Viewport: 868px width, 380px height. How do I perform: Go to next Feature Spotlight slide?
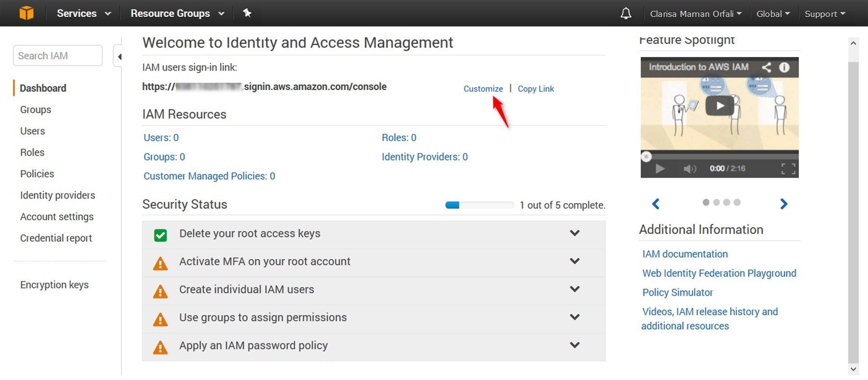click(x=784, y=204)
